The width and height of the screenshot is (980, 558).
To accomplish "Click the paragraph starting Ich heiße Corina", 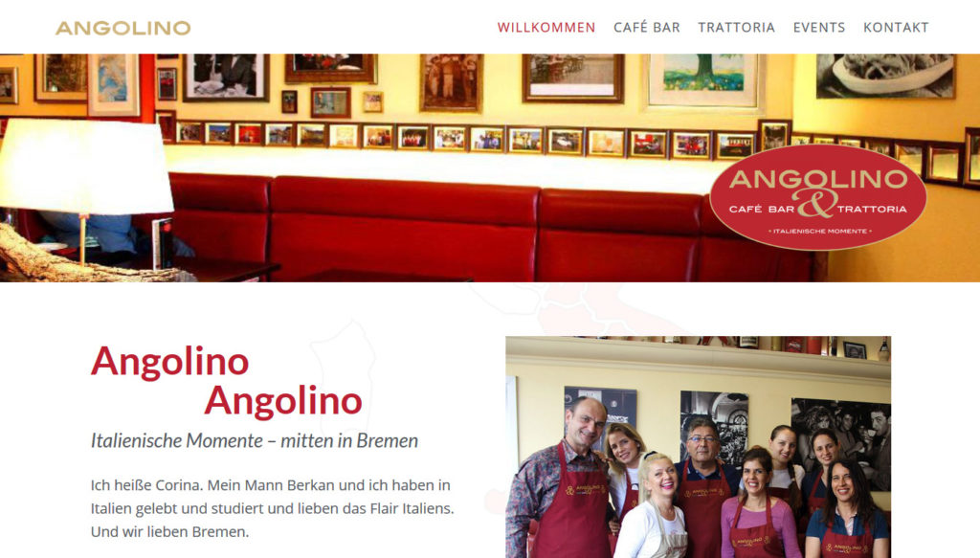I will (x=273, y=508).
